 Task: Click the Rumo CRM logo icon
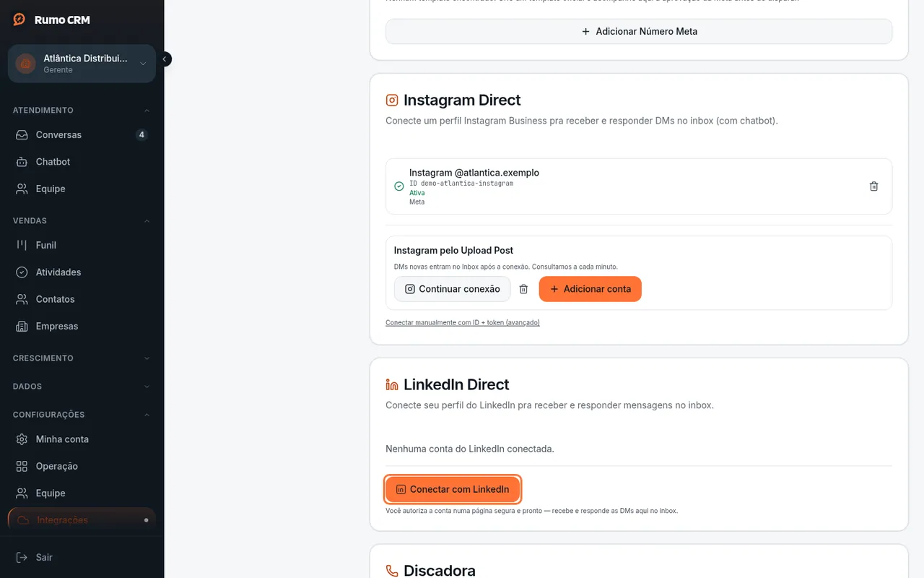coord(19,20)
